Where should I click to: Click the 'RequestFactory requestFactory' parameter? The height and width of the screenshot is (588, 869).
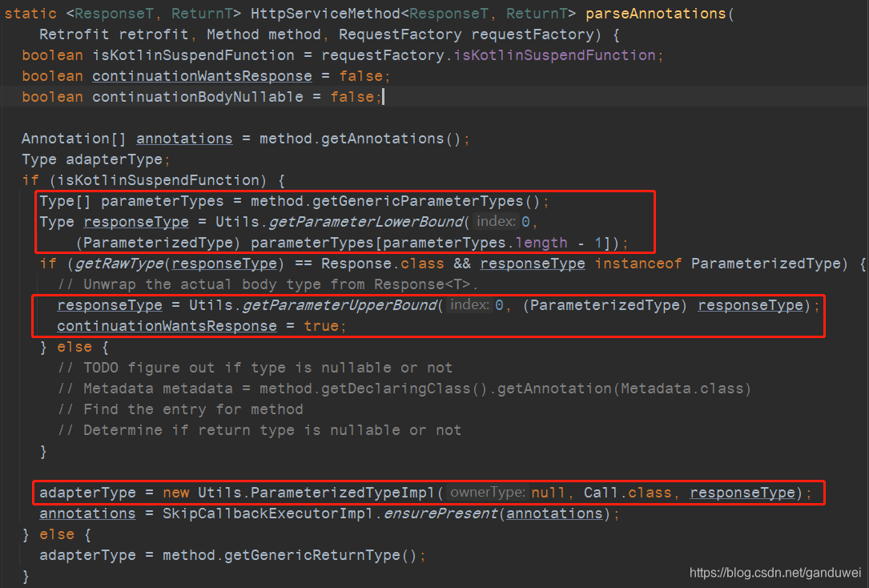coord(466,34)
